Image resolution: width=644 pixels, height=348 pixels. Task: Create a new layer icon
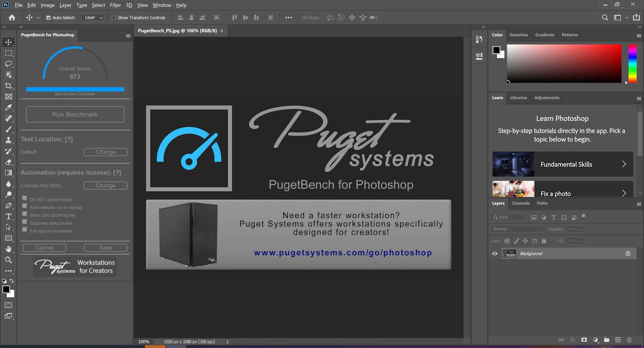[618, 340]
